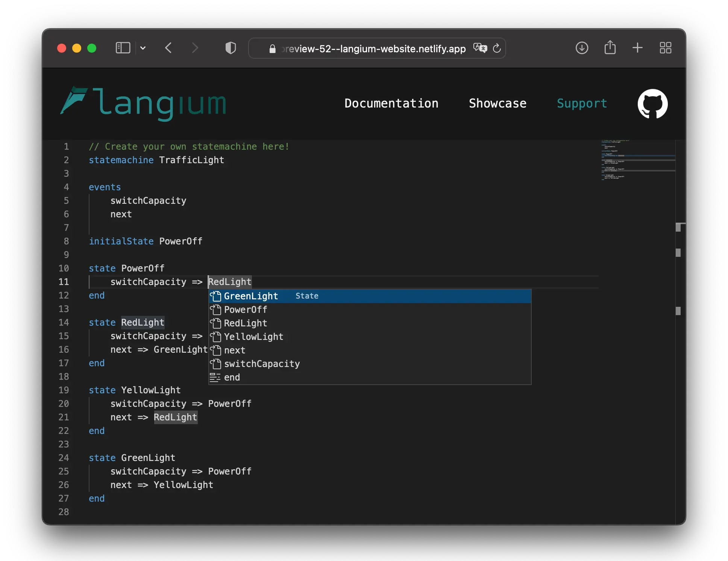Toggle the Safari sidebar icon
Screen dimensions: 728x561
coord(123,48)
